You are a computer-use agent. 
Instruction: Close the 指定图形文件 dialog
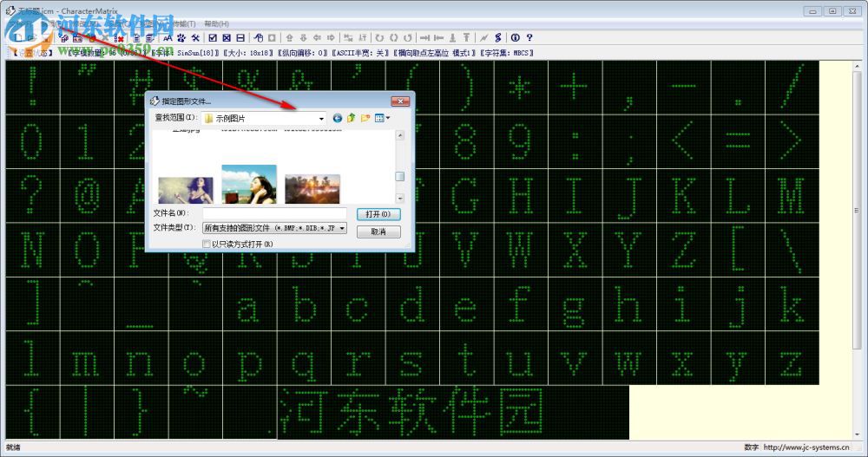(400, 101)
